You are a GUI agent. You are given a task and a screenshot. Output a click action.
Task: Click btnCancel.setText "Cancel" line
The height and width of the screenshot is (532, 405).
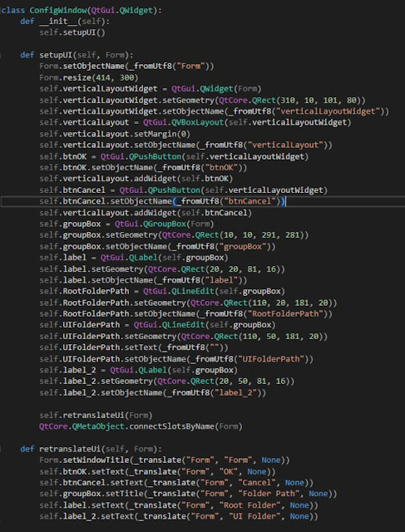click(176, 482)
